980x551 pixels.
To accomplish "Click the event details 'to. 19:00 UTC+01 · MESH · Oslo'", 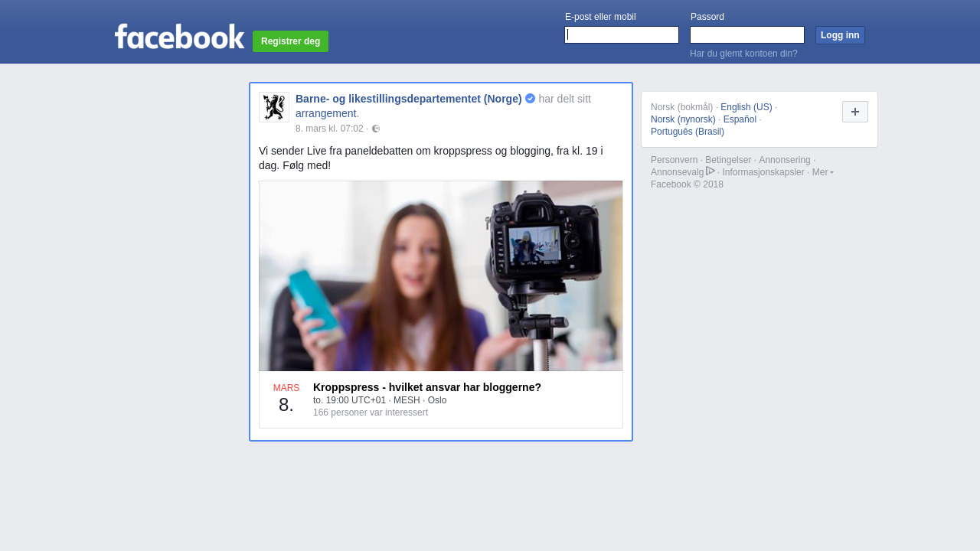I will [380, 400].
